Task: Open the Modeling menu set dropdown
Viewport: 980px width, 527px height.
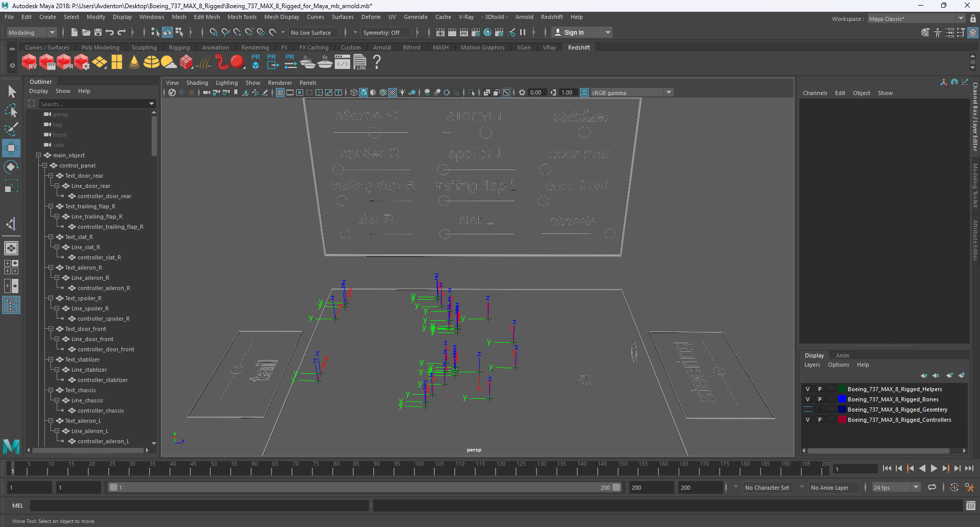Action: (32, 33)
